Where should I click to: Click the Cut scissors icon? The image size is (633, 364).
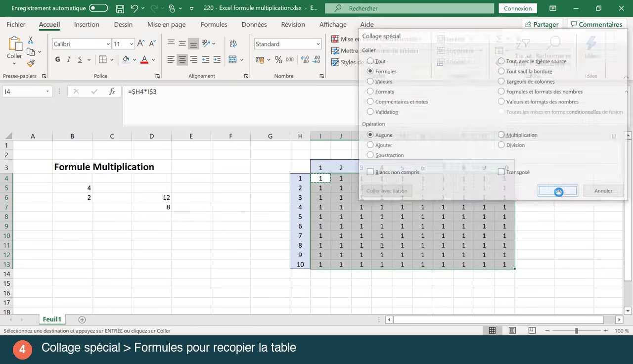[31, 40]
